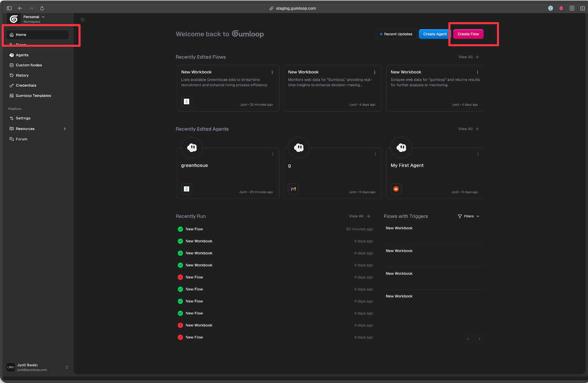The width and height of the screenshot is (588, 383).
Task: Click the Gumloop logo in sidebar
Action: [x=14, y=19]
